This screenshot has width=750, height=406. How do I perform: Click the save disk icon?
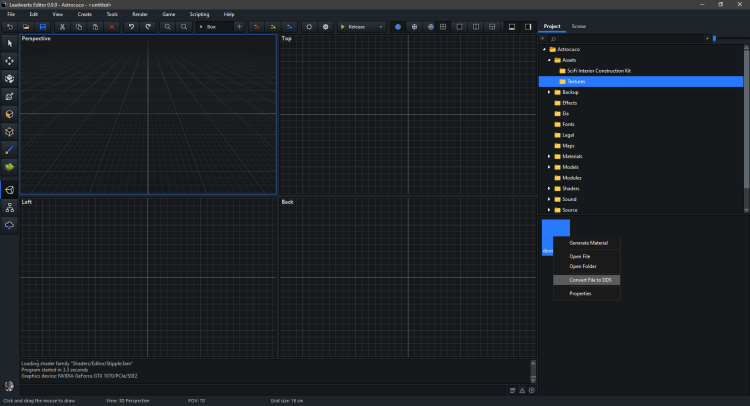point(42,27)
